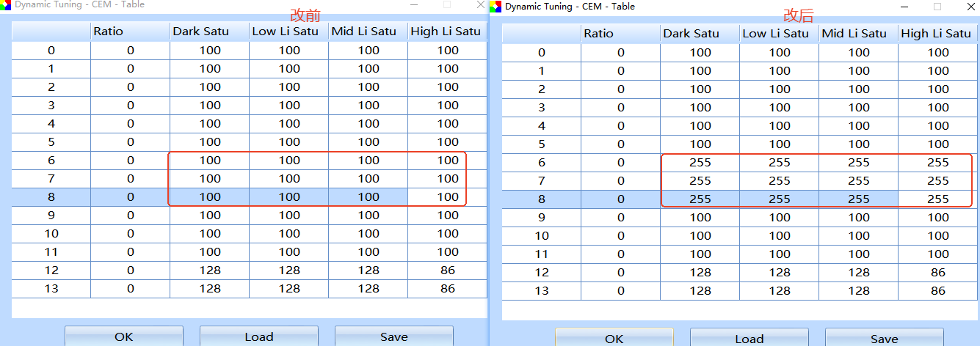The width and height of the screenshot is (980, 346).
Task: Click High Li Satu cell of row 1, right table
Action: coord(937,71)
